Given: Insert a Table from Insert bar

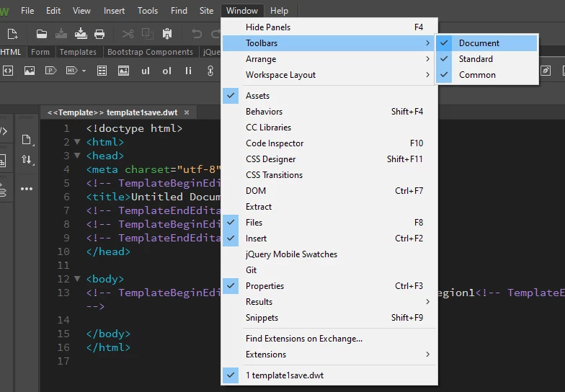Looking at the screenshot, I should (x=102, y=71).
